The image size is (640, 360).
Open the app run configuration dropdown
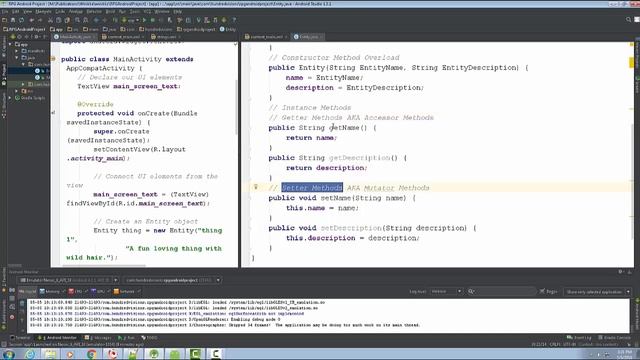click(131, 20)
